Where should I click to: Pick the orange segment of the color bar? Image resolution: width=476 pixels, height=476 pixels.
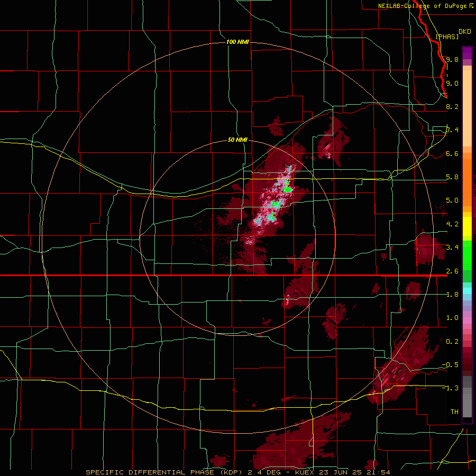coord(467,182)
